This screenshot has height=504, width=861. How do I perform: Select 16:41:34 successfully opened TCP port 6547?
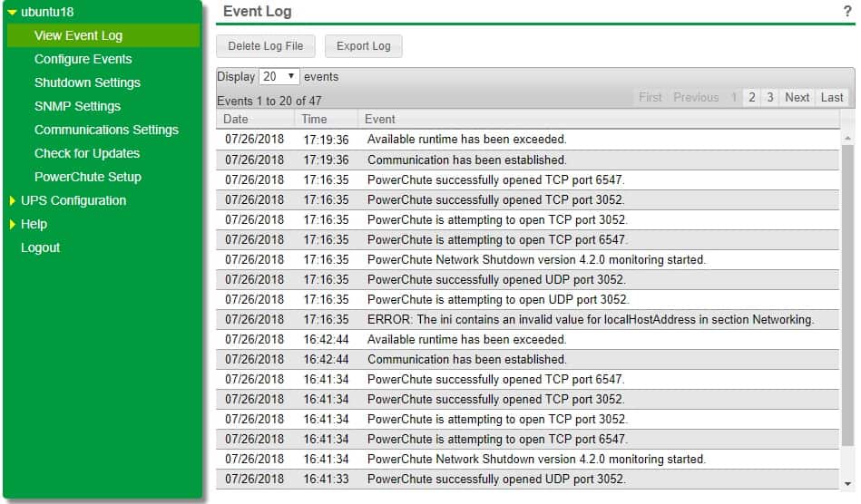point(528,380)
